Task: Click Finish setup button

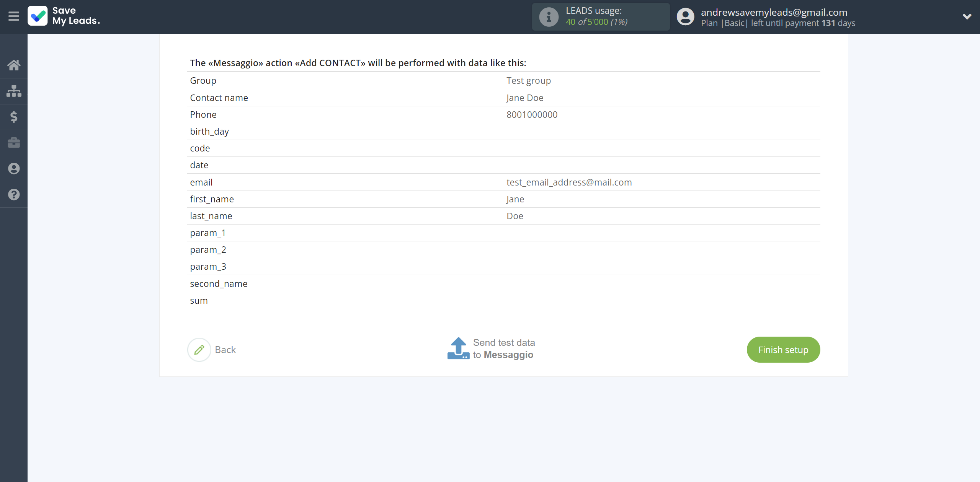Action: pos(783,350)
